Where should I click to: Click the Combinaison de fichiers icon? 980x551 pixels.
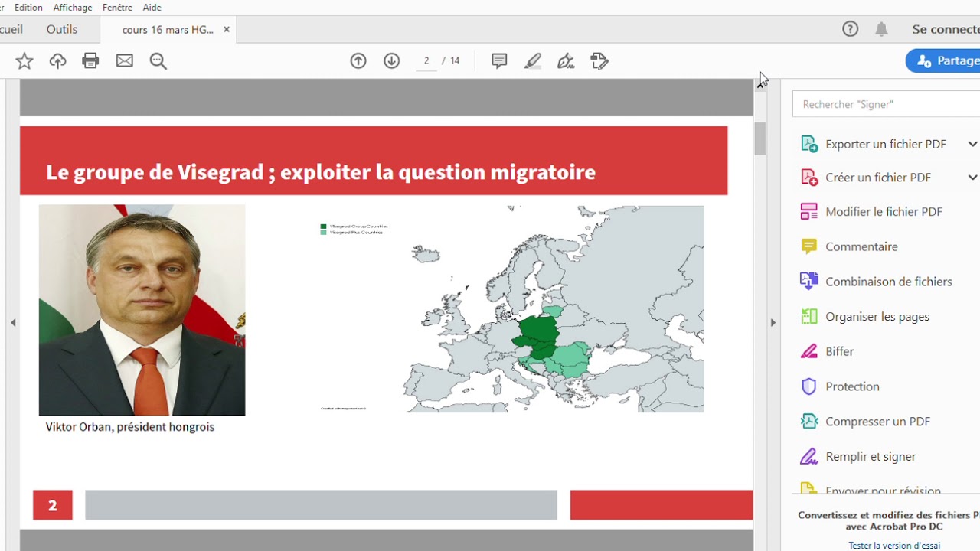(809, 282)
